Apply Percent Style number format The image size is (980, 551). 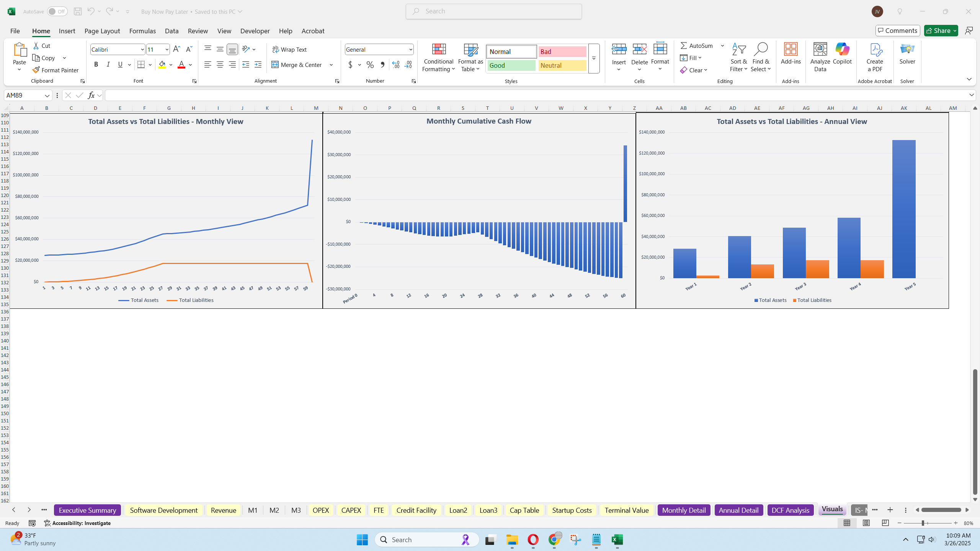369,65
